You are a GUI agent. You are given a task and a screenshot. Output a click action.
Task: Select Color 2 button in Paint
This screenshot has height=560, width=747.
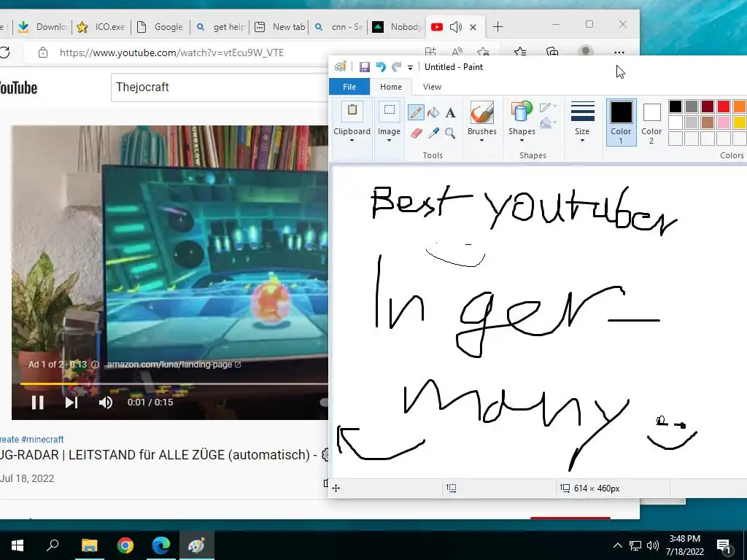(x=651, y=122)
